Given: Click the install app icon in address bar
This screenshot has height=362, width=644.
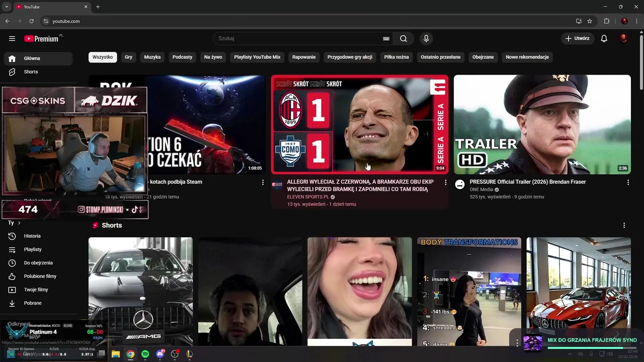Looking at the screenshot, I should tap(579, 21).
